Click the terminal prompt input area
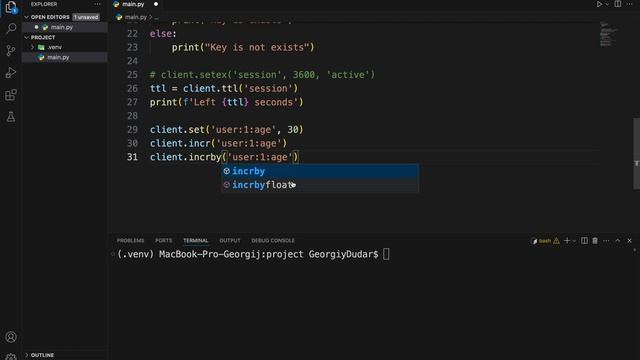This screenshot has height=360, width=640. point(386,255)
